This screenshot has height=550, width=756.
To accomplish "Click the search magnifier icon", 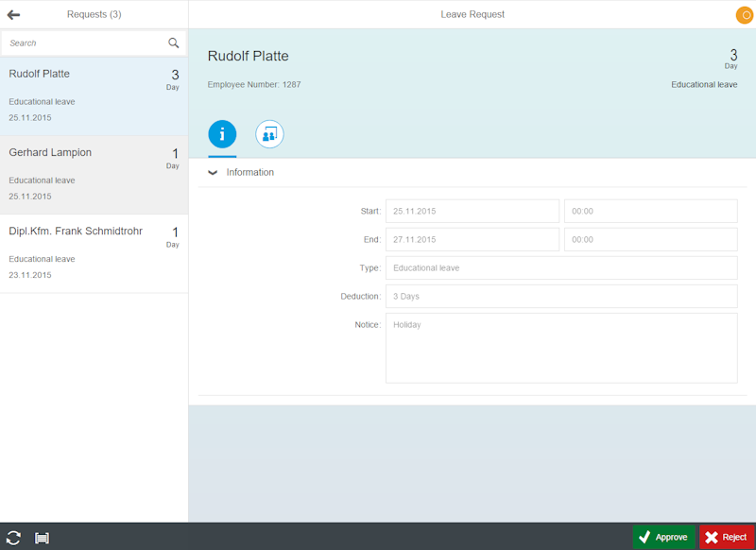I will click(x=172, y=43).
